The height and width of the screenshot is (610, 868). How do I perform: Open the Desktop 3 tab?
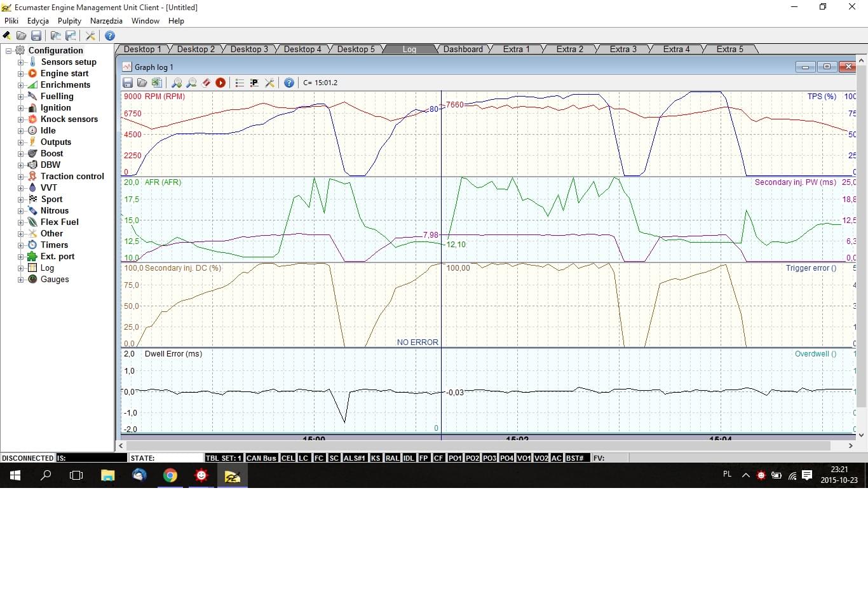coord(249,50)
